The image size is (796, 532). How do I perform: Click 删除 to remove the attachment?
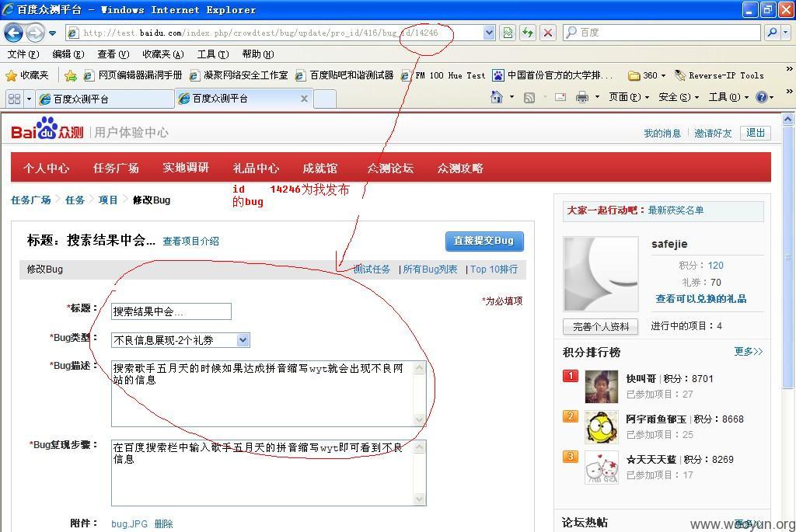163,524
